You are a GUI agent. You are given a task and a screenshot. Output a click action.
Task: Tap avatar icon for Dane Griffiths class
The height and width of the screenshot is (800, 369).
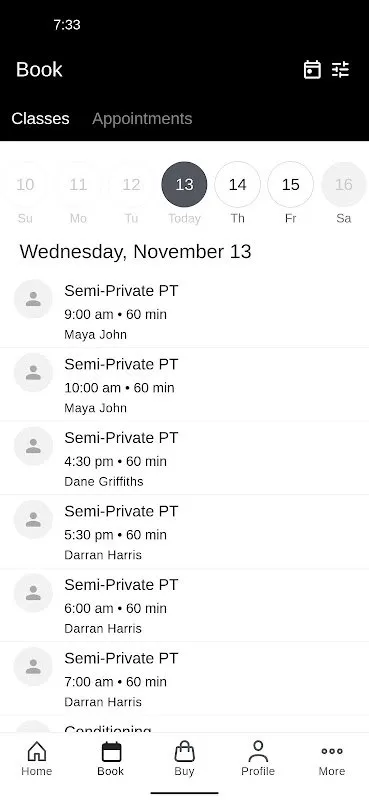[x=33, y=446]
